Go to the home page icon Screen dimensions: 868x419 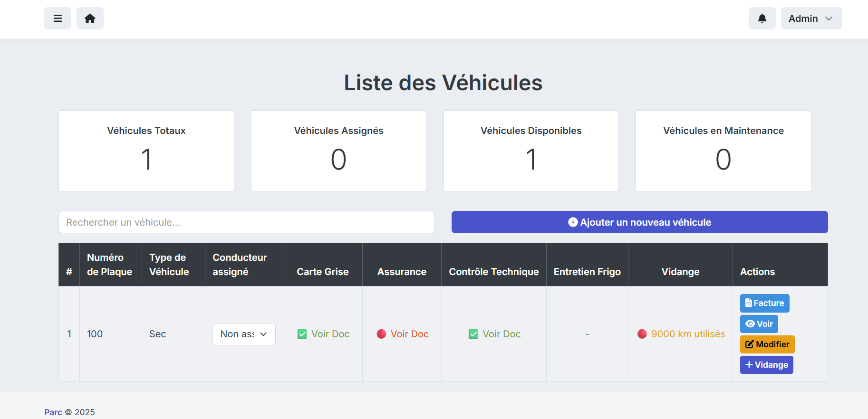pyautogui.click(x=90, y=19)
